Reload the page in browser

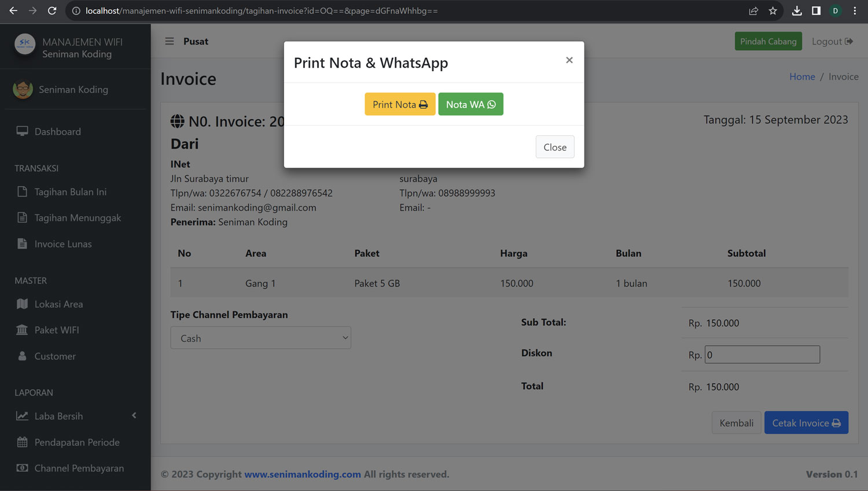tap(52, 10)
